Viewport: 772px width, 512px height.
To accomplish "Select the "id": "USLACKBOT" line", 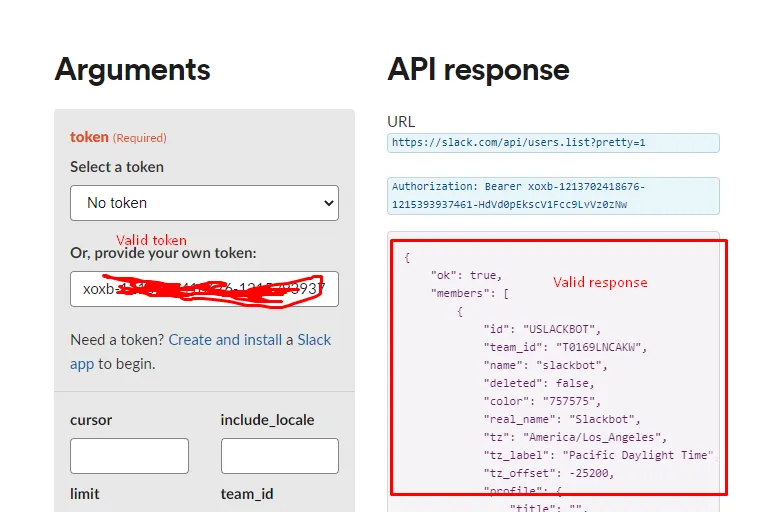I will pyautogui.click(x=542, y=329).
